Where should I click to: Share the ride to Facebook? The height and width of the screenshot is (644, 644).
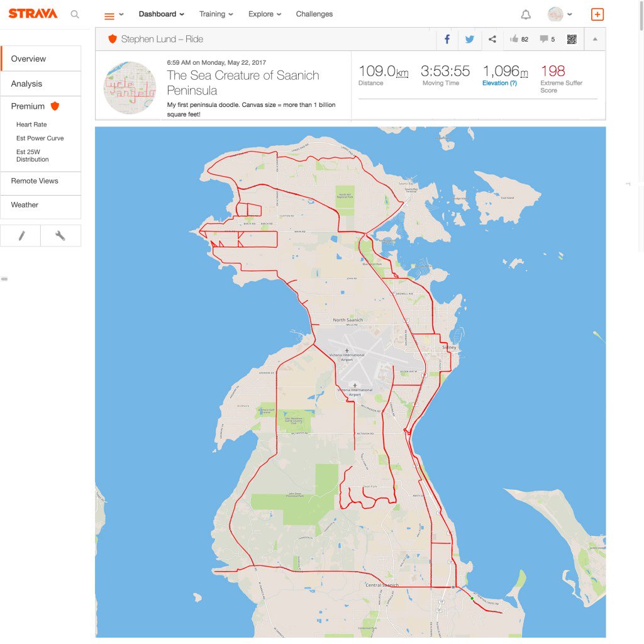click(447, 39)
